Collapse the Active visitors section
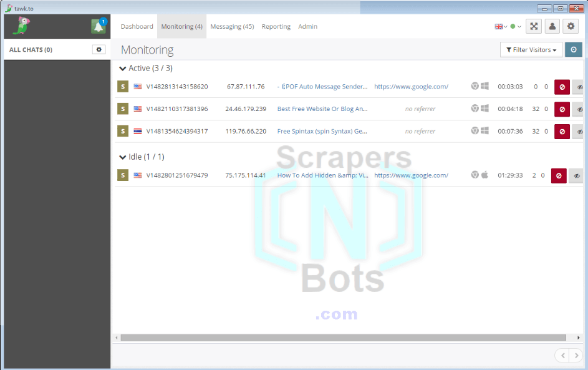588x370 pixels. pyautogui.click(x=122, y=68)
